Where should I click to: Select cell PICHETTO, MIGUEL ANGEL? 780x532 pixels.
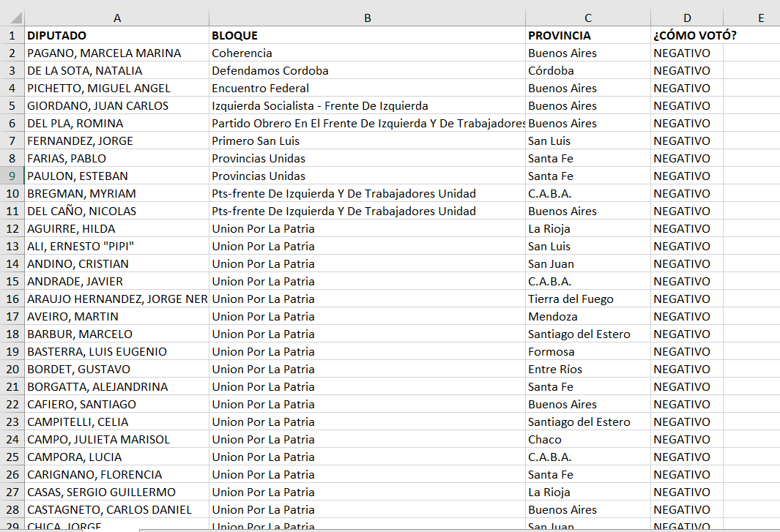(117, 88)
